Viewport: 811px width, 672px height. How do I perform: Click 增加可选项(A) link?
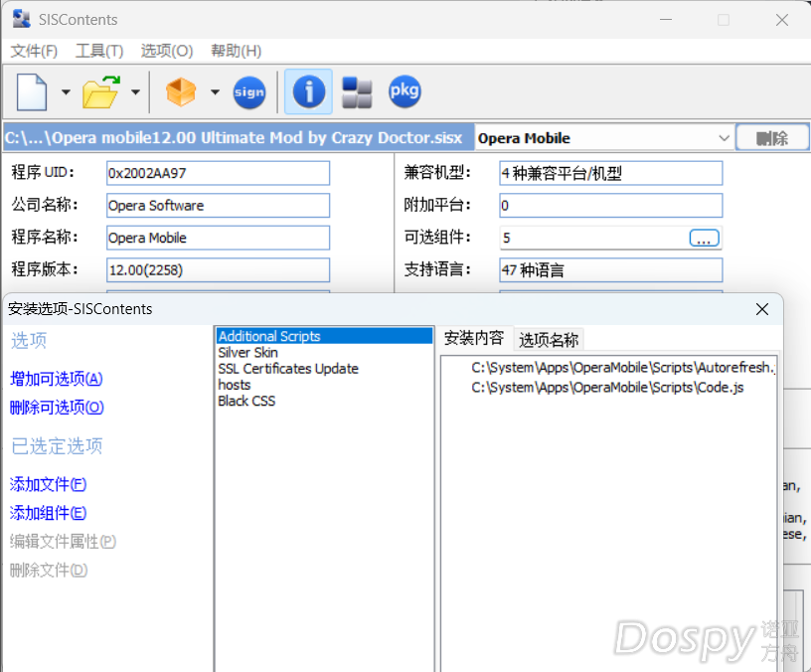[57, 379]
